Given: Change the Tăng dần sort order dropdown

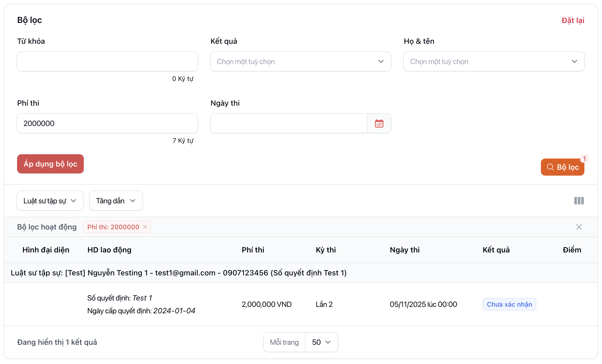Looking at the screenshot, I should click(116, 201).
